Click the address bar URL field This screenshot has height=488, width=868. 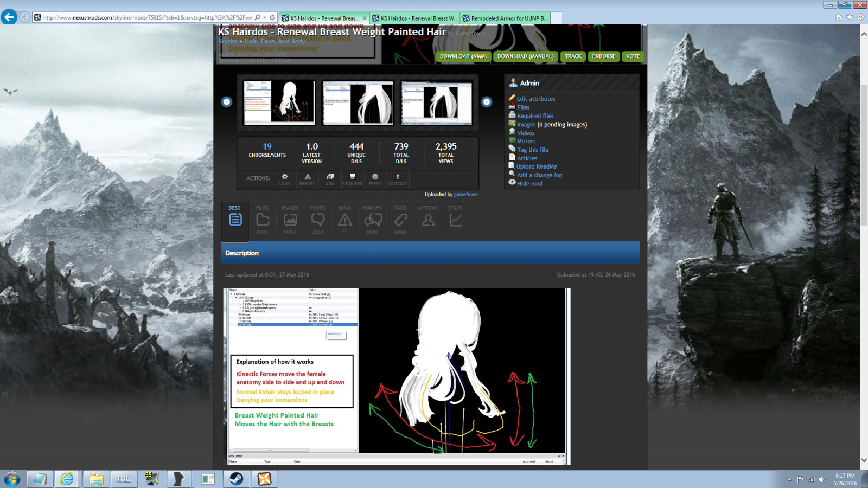click(146, 17)
